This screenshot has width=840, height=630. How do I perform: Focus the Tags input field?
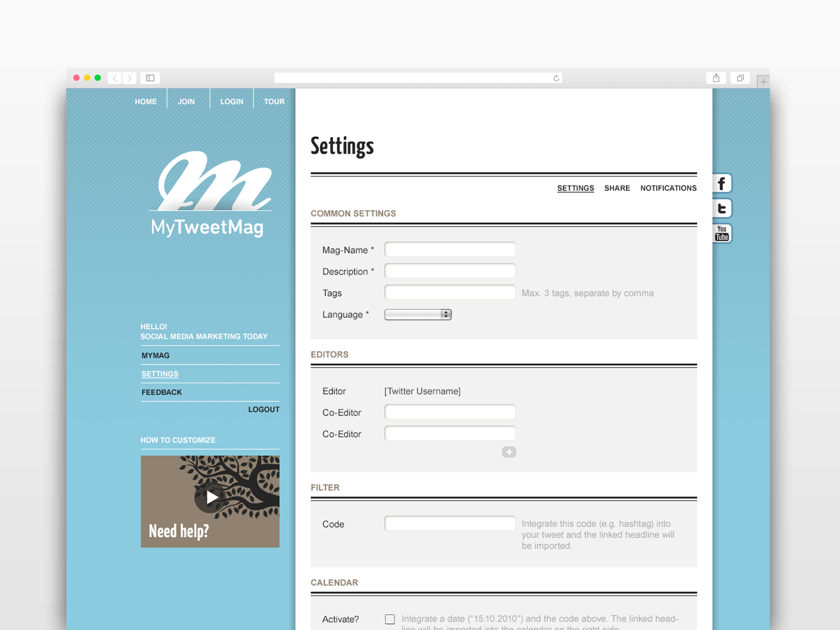point(450,292)
